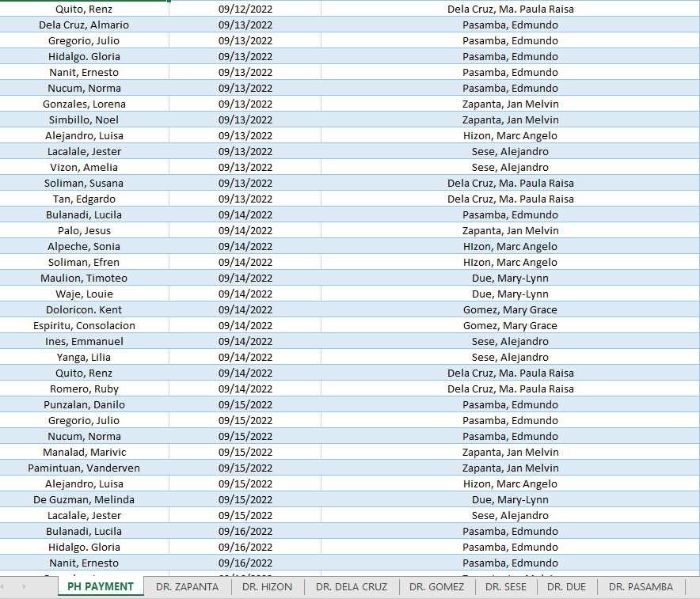Image resolution: width=700 pixels, height=599 pixels.
Task: Click the doctor cell in Gonzales, Lorena's row
Action: point(510,104)
